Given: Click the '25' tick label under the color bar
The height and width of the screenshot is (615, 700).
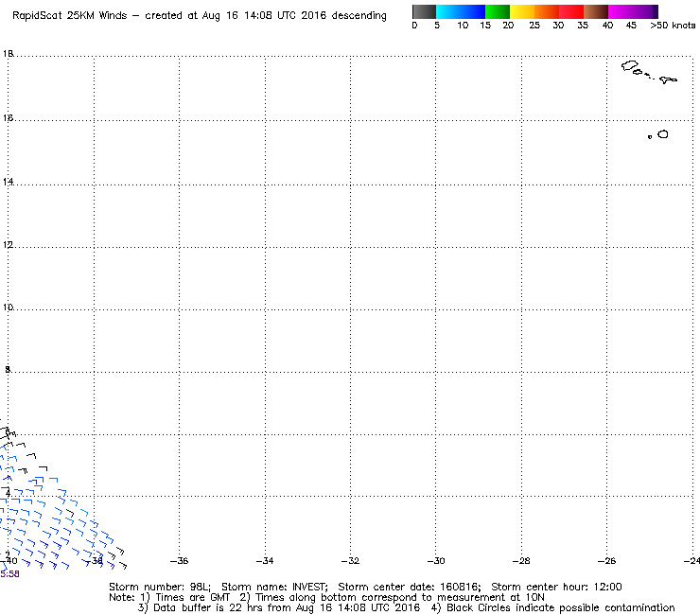Looking at the screenshot, I should click(534, 26).
